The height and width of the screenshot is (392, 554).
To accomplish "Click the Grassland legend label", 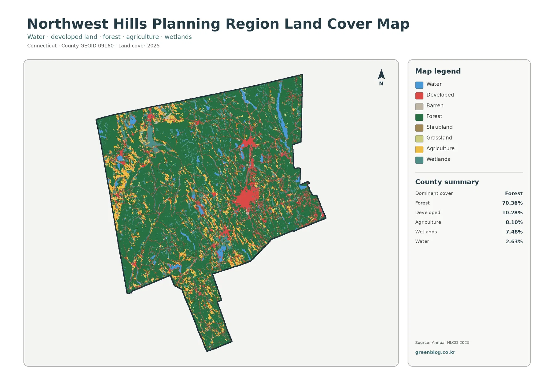I will [439, 138].
